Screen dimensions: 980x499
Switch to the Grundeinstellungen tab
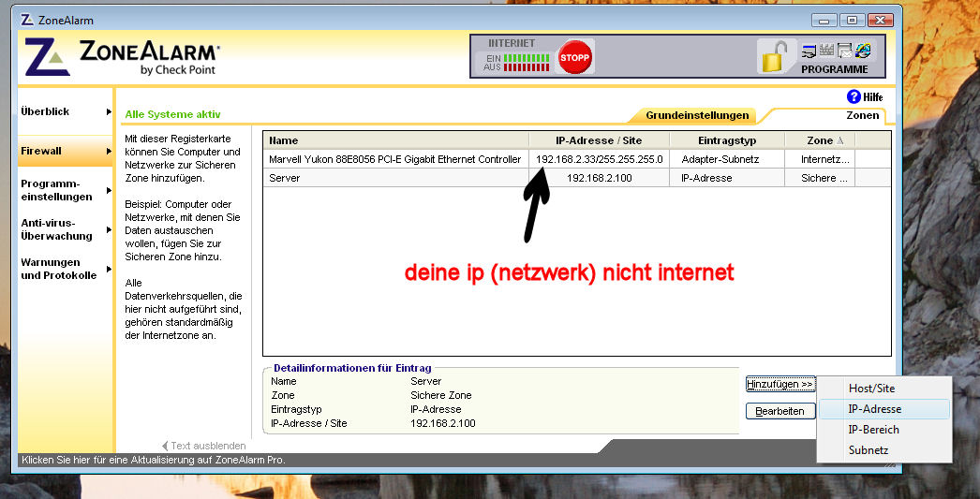pos(696,115)
